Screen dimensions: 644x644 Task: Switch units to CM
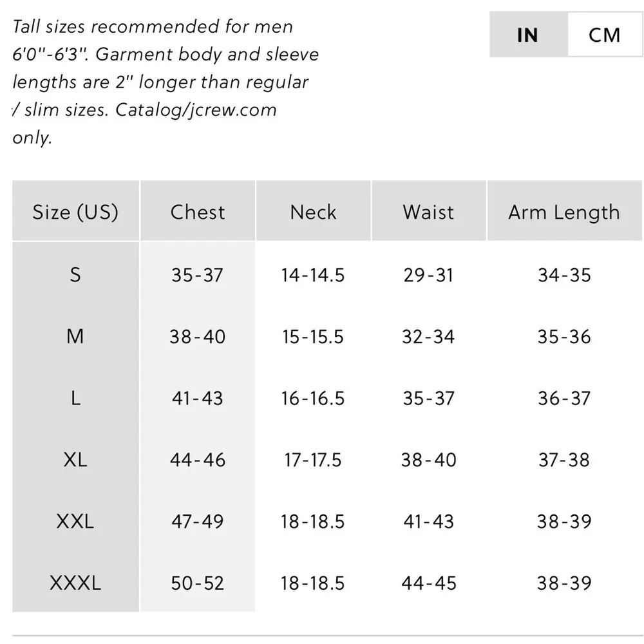[x=605, y=35]
